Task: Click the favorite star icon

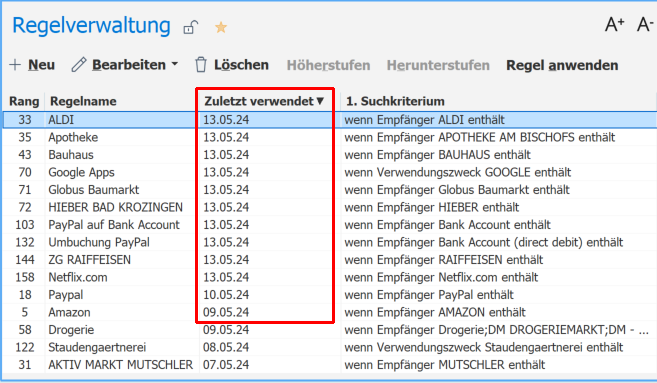Action: [x=221, y=28]
